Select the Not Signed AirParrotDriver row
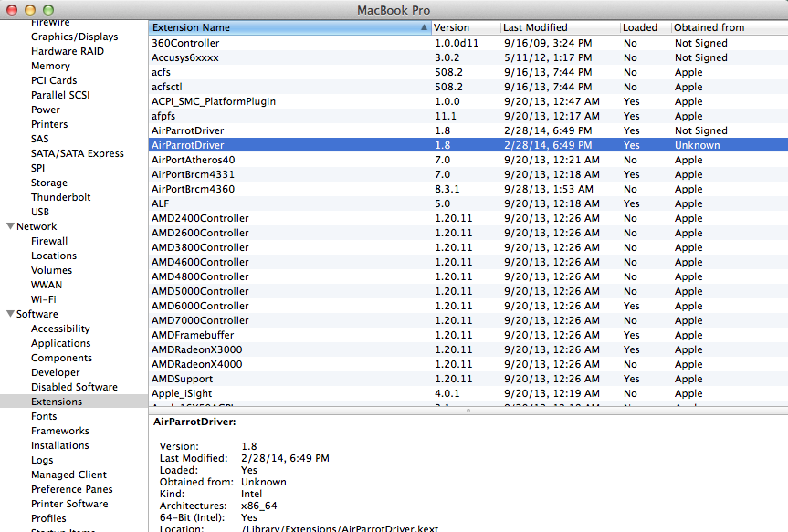Screen dimensions: 788x532 pos(468,130)
